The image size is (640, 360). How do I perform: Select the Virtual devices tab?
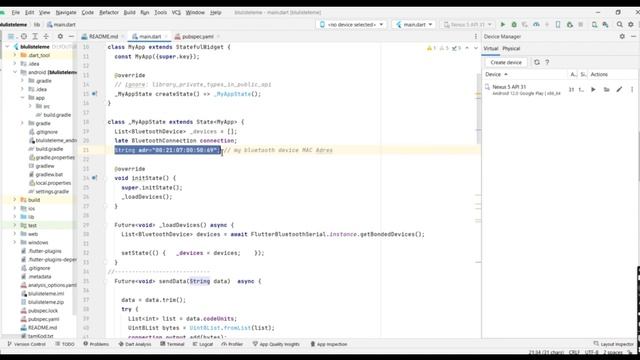click(x=491, y=49)
